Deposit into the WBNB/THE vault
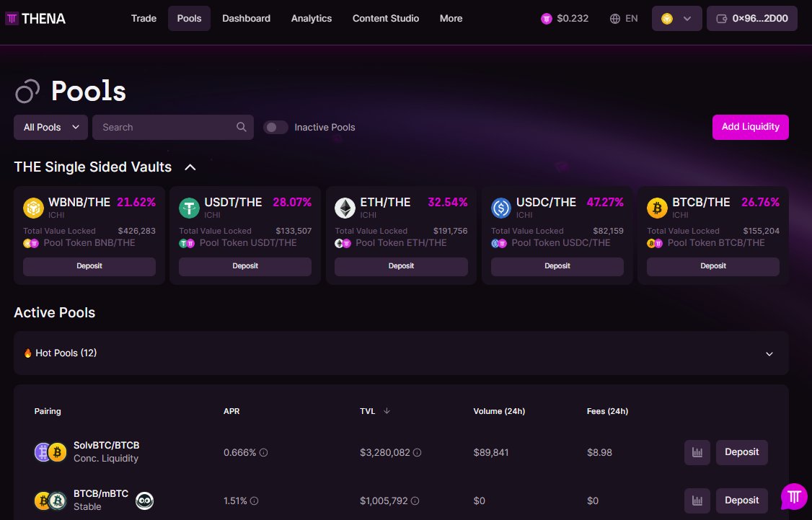 [89, 266]
